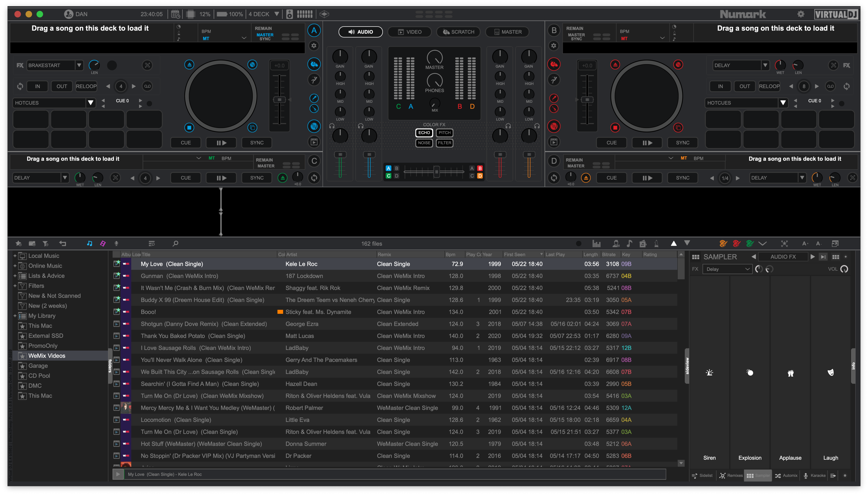Viewport: 868px width, 495px height.
Task: Click deck A eject icon near jogwheel
Action: (189, 65)
